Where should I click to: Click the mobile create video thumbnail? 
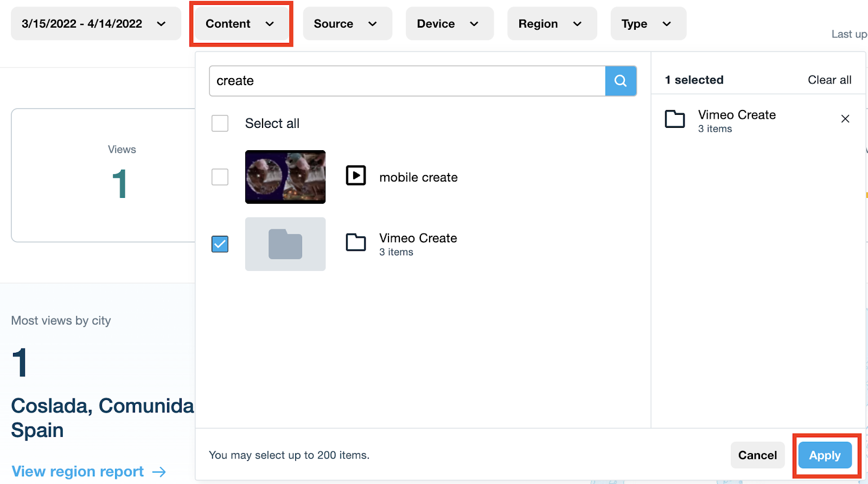285,177
